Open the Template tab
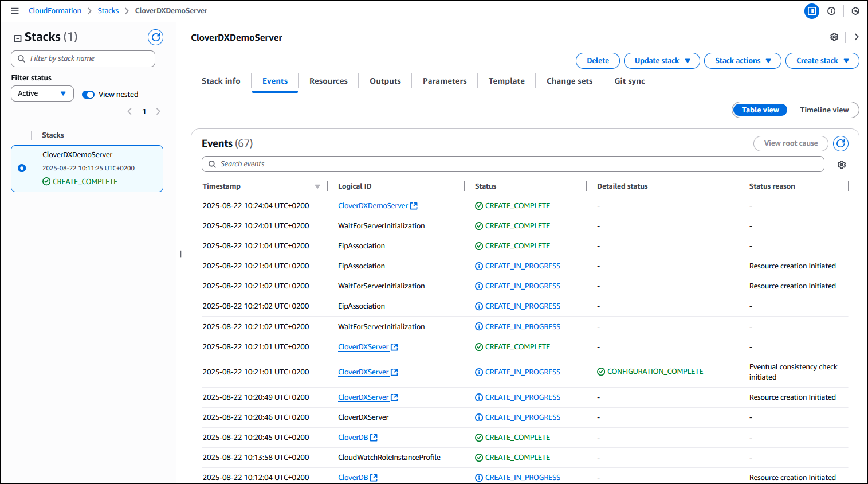 [x=506, y=81]
